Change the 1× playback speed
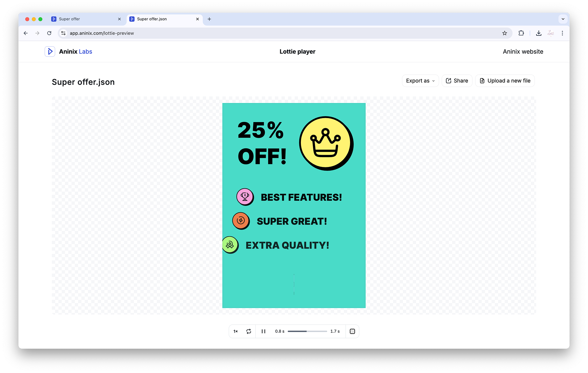Image resolution: width=588 pixels, height=373 pixels. (236, 331)
